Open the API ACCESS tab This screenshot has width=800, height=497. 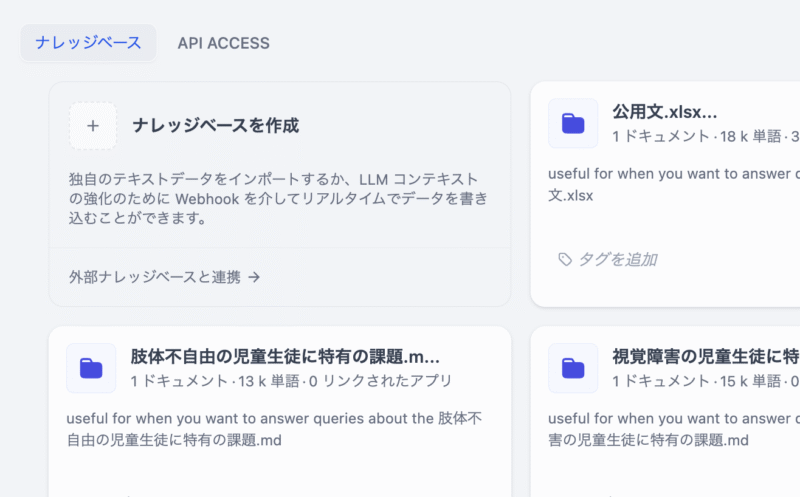pos(223,43)
